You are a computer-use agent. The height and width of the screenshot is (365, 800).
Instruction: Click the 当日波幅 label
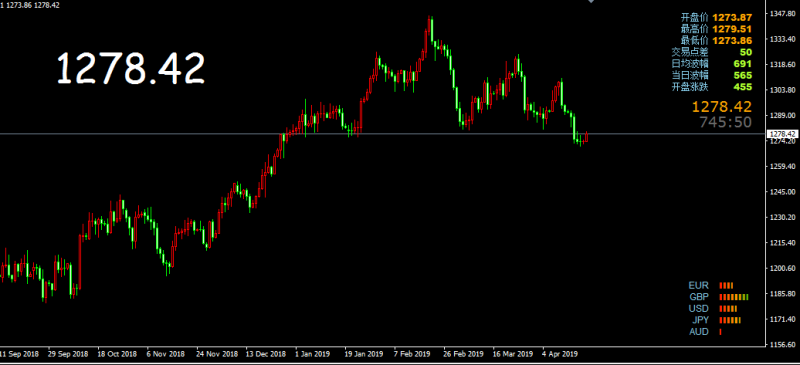tap(690, 75)
